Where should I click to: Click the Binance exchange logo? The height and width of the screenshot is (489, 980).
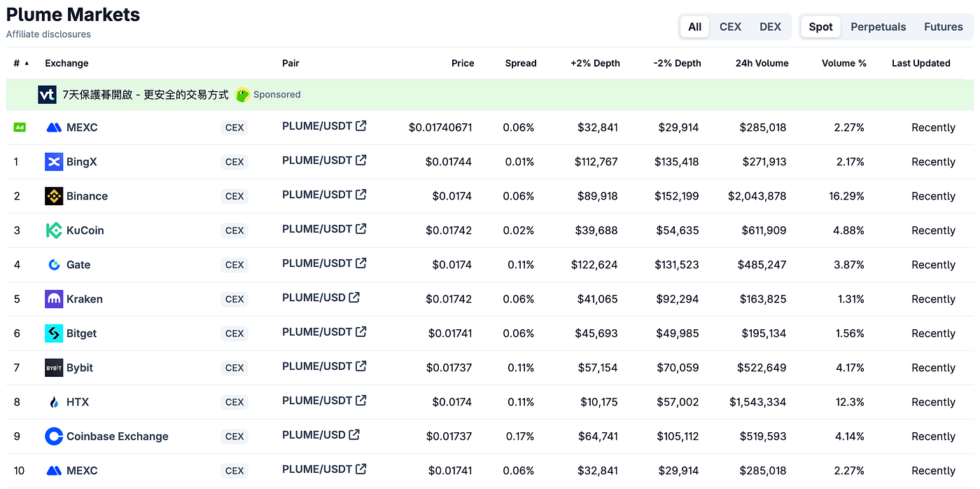click(x=54, y=196)
